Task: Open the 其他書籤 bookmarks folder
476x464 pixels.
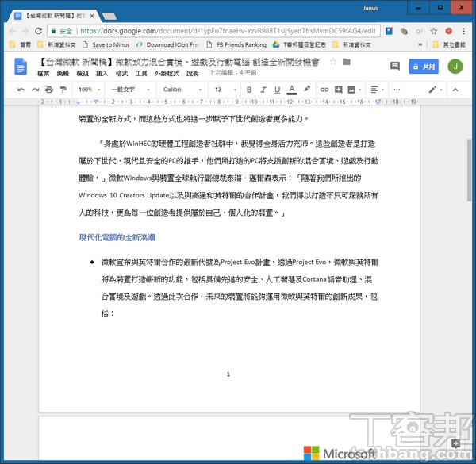Action: pyautogui.click(x=449, y=45)
